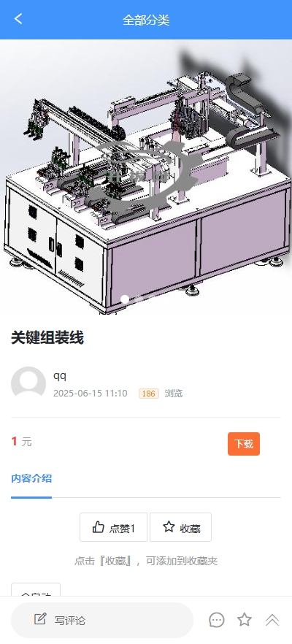Image resolution: width=292 pixels, height=644 pixels.
Task: Select the first white carousel dot
Action: (x=125, y=299)
